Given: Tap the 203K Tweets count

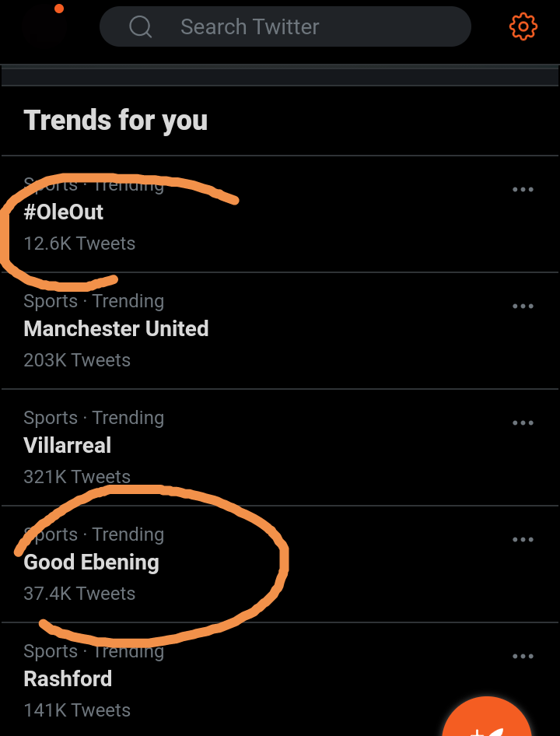Looking at the screenshot, I should (x=77, y=360).
